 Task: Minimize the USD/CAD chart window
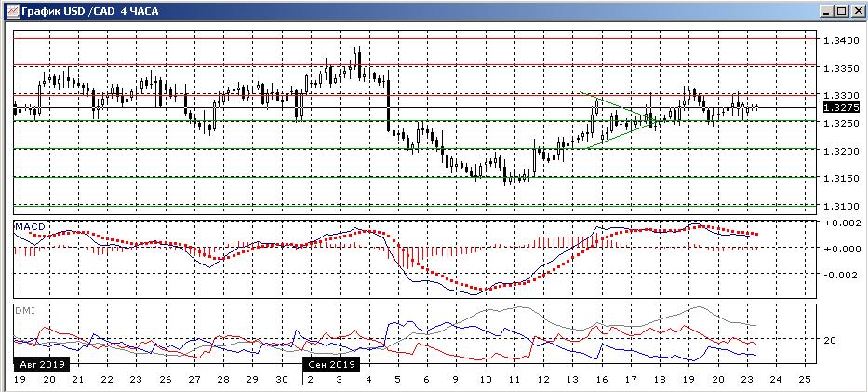click(x=828, y=11)
